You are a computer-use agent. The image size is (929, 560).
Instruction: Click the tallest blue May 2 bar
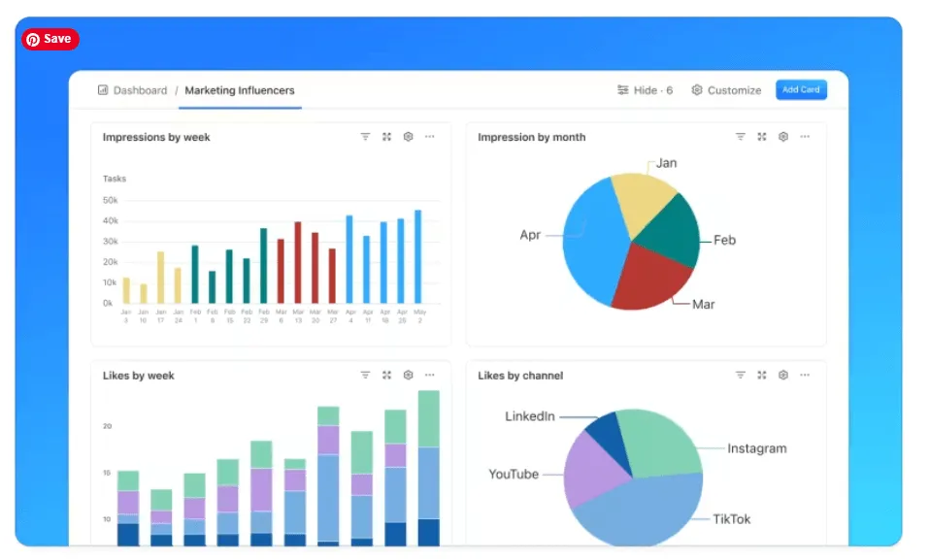417,256
